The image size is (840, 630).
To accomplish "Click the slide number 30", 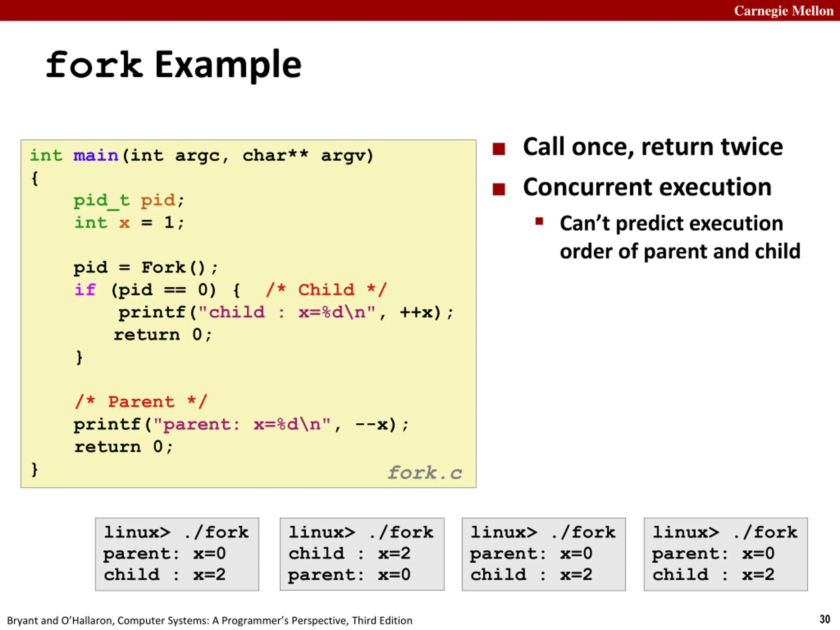I will pyautogui.click(x=825, y=619).
